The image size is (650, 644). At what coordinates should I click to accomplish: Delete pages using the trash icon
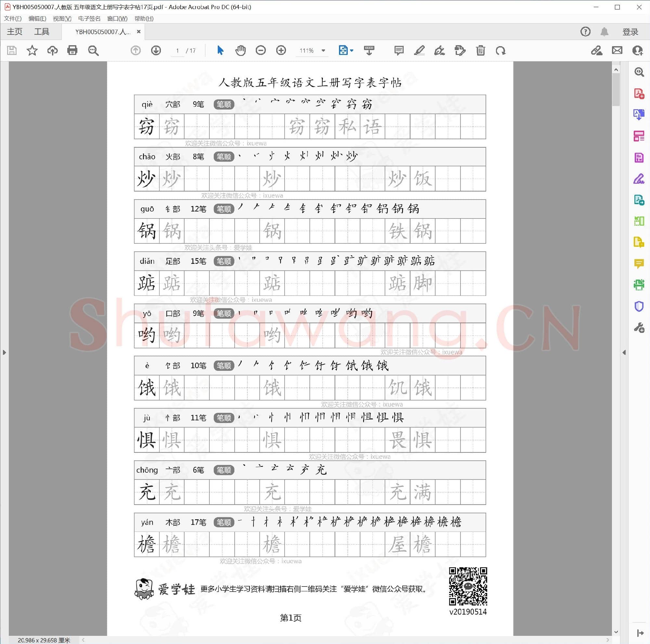[x=480, y=50]
